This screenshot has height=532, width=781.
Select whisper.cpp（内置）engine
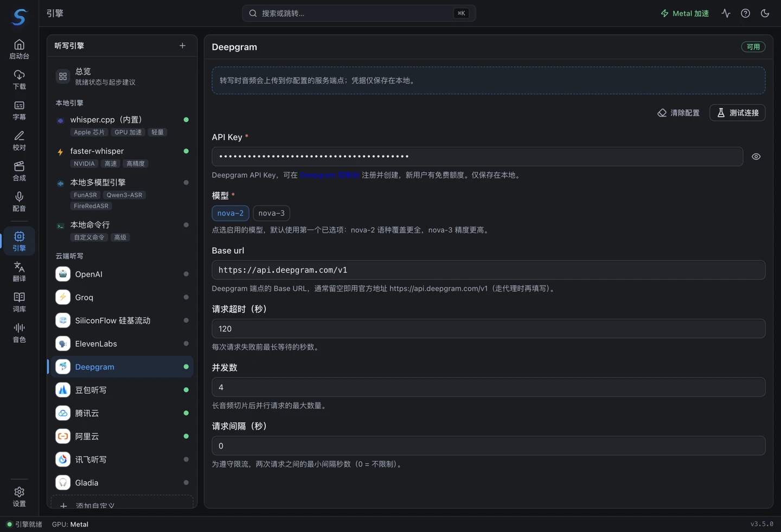point(121,125)
